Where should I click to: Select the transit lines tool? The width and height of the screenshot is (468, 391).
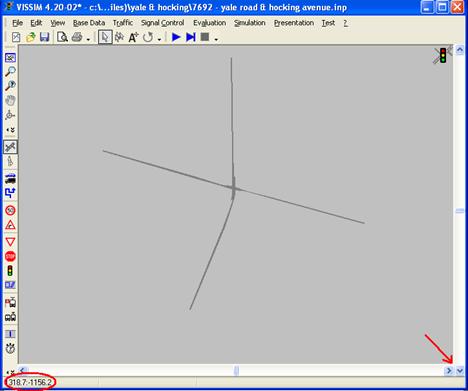[10, 317]
